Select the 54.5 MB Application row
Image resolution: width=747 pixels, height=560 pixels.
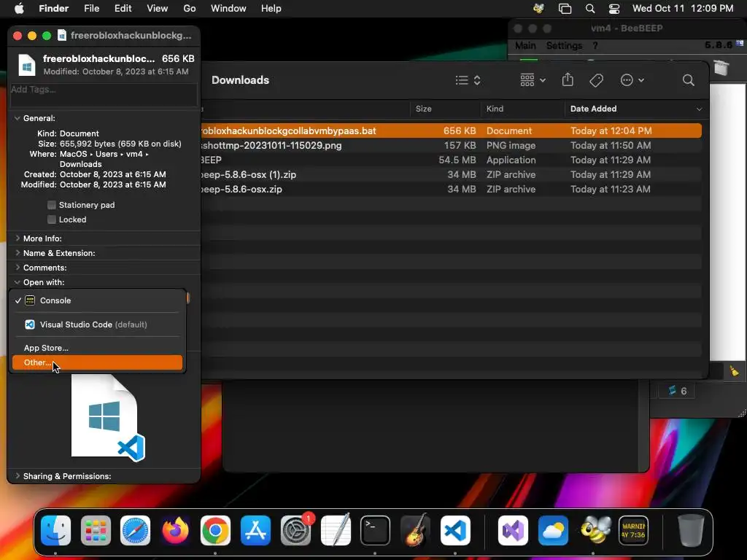click(451, 160)
